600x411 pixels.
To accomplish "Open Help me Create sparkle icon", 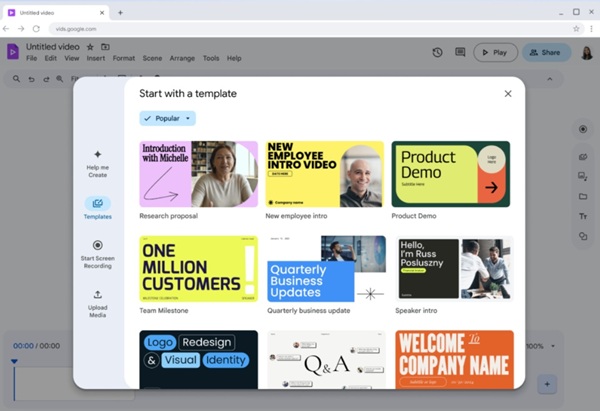I will pos(98,154).
